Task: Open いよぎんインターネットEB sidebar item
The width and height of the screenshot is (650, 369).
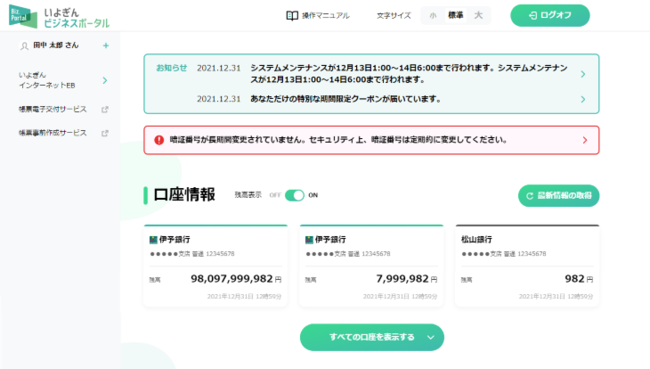Action: tap(62, 80)
